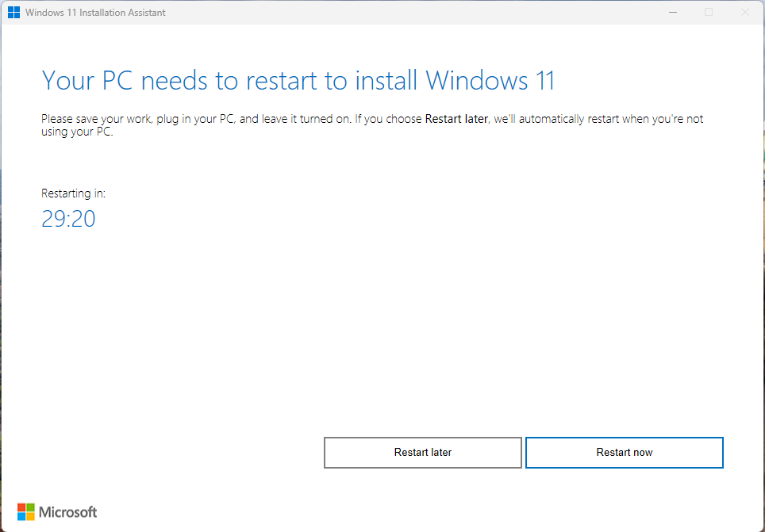Screen dimensions: 765x532
Task: Choose the Restart later button
Action: 422,453
